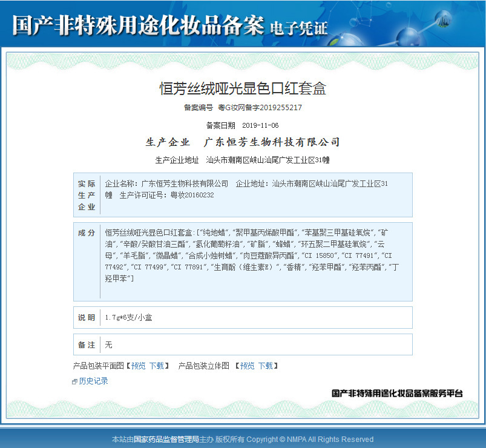Click the filing date 2019-11-06
The height and width of the screenshot is (448, 486).
point(260,125)
